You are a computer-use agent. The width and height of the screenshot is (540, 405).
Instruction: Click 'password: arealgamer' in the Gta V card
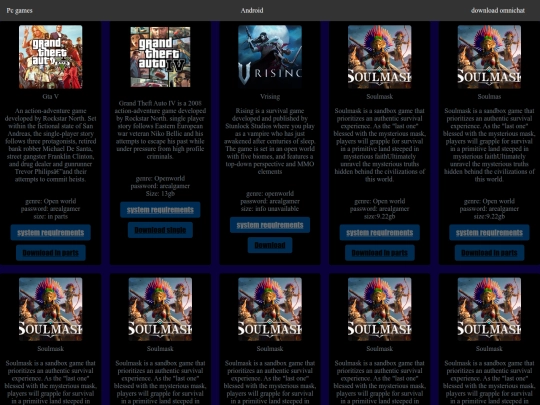51,209
